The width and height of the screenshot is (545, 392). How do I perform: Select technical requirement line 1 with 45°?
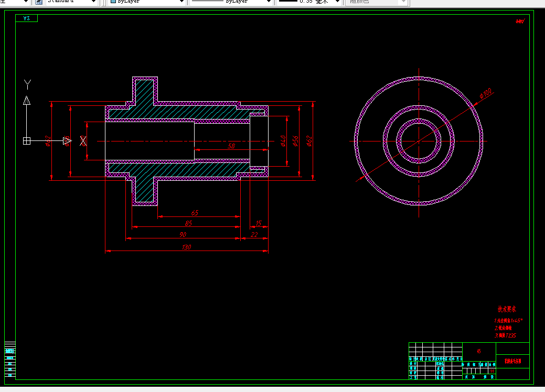click(508, 321)
